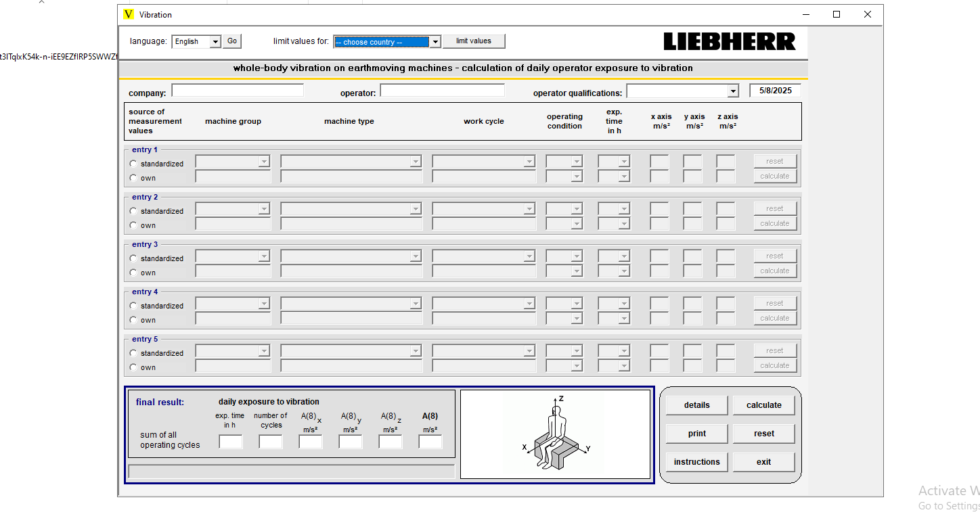The width and height of the screenshot is (980, 529).
Task: Select entry 5 standardized radio button
Action: [133, 353]
